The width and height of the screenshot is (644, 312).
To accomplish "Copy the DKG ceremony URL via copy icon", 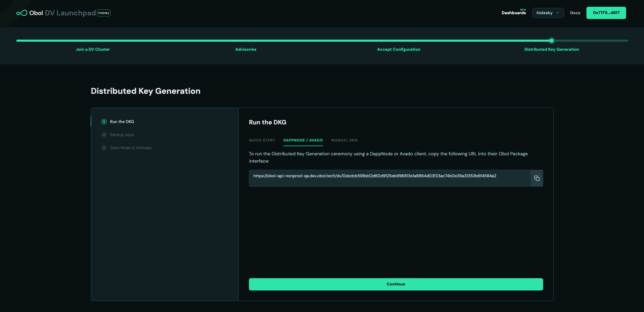I will coord(537,178).
